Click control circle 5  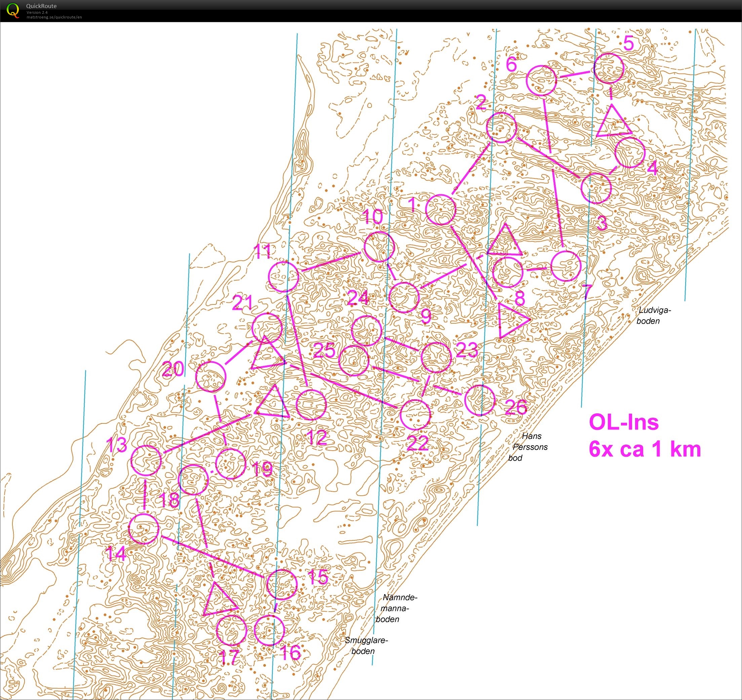coord(609,69)
